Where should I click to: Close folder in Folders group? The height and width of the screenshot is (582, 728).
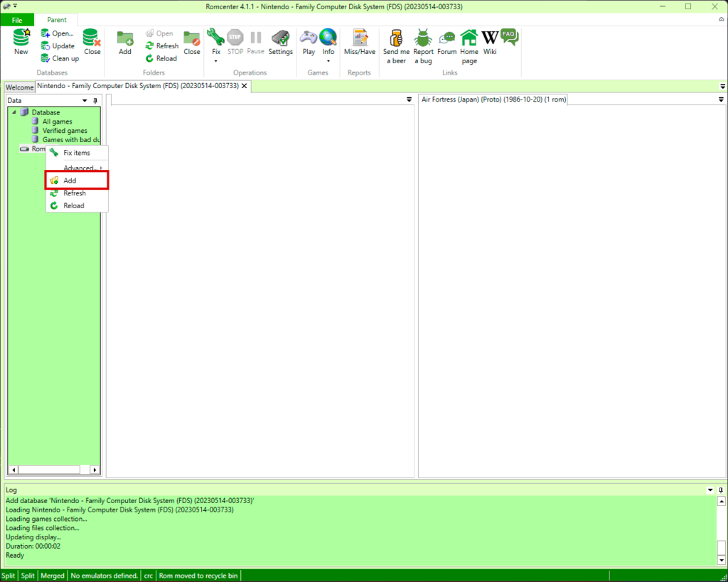192,42
